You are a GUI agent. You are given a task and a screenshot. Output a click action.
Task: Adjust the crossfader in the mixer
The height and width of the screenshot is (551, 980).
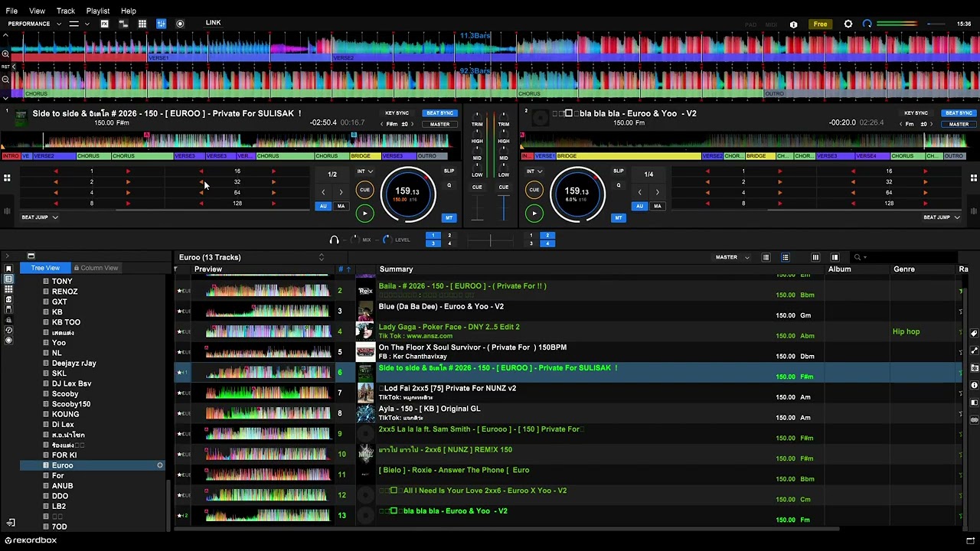pos(490,240)
